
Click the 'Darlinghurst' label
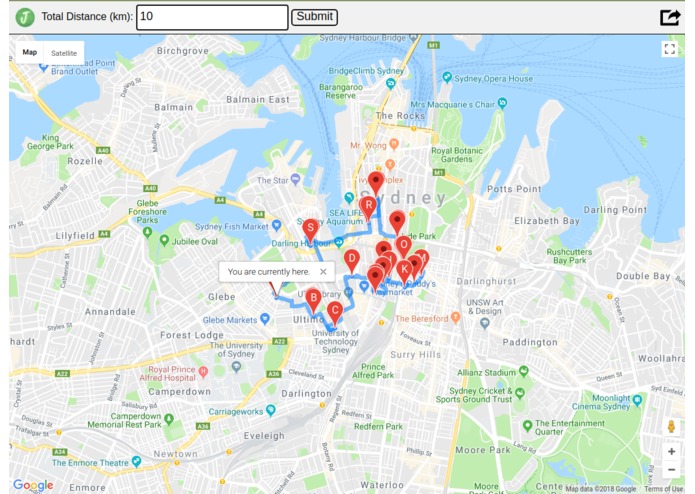[486, 281]
